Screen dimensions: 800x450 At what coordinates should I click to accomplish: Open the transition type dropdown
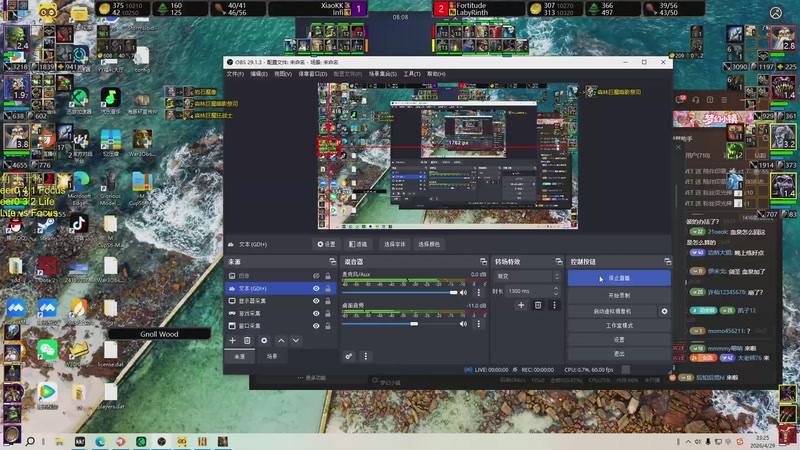(527, 276)
